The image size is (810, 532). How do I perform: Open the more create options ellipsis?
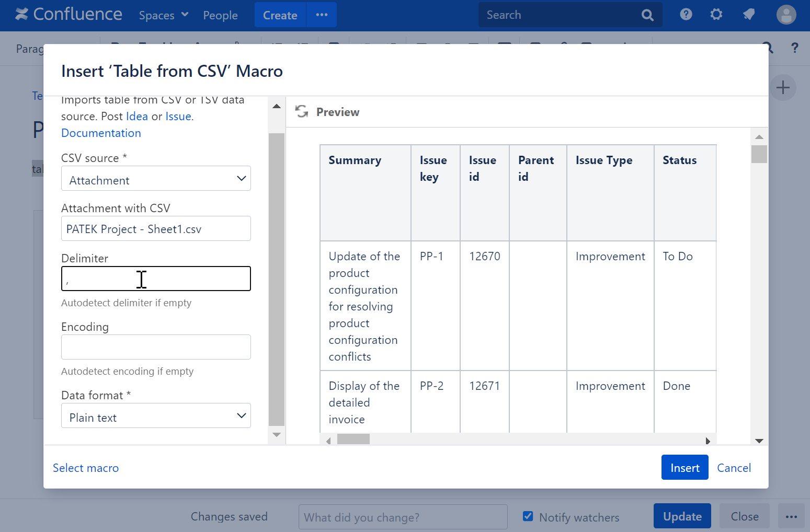[x=322, y=15]
